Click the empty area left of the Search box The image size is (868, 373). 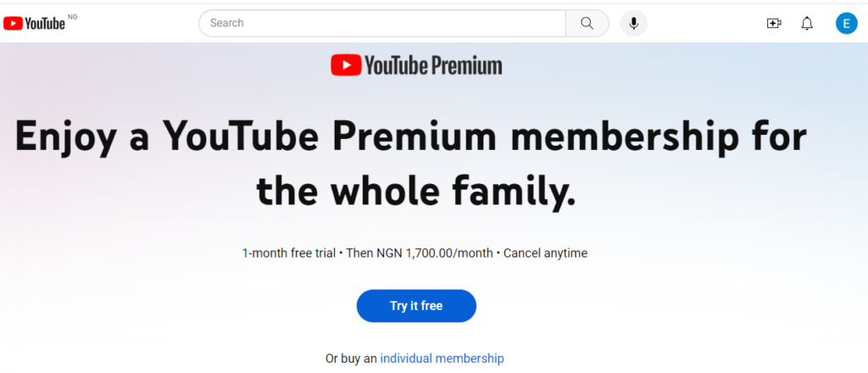coord(138,23)
